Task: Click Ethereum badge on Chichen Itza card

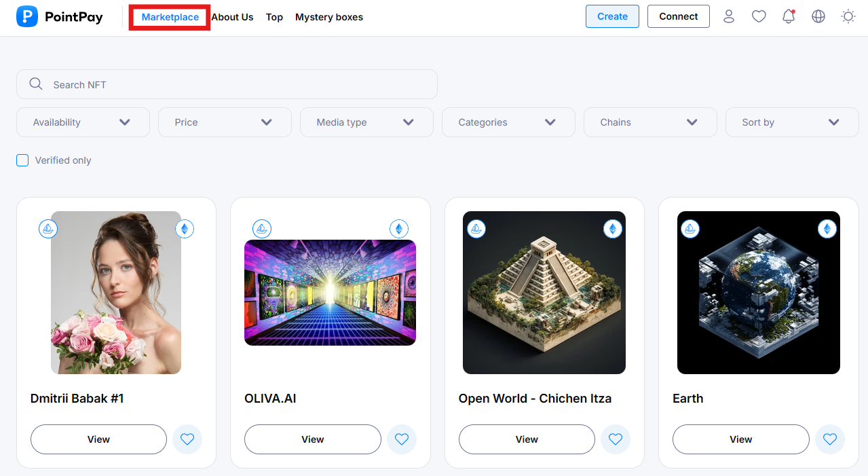Action: point(613,229)
